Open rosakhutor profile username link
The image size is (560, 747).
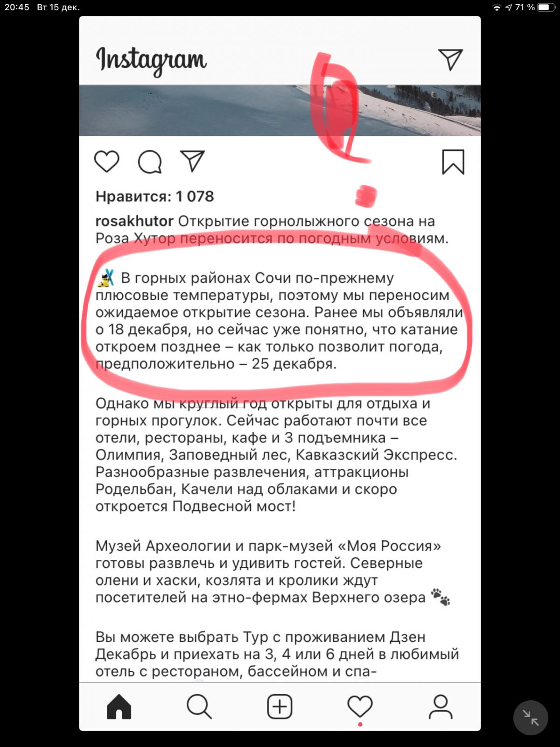(134, 221)
